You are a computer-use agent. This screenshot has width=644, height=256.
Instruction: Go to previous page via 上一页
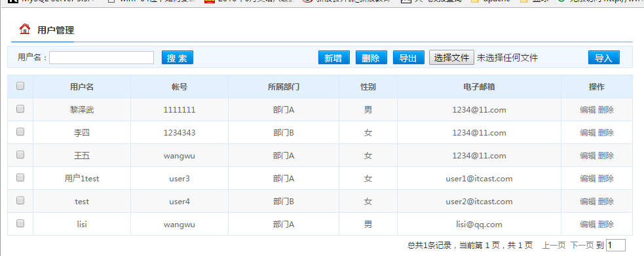pos(554,246)
